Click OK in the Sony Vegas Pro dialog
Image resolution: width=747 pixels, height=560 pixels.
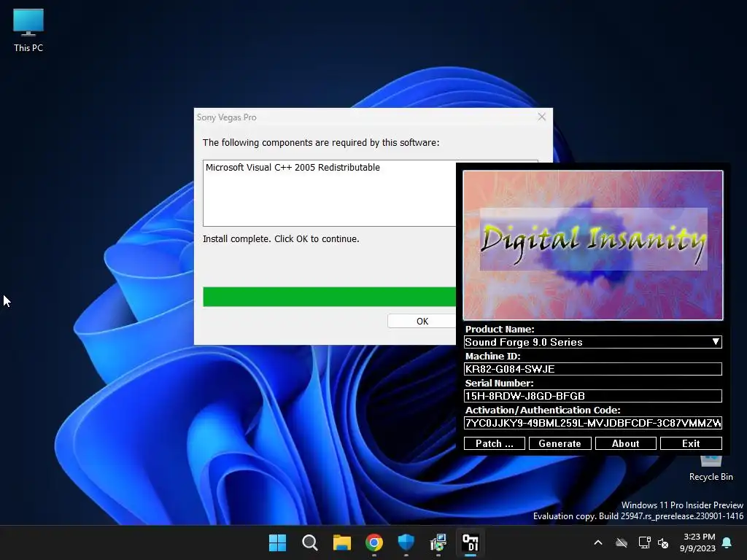tap(422, 321)
